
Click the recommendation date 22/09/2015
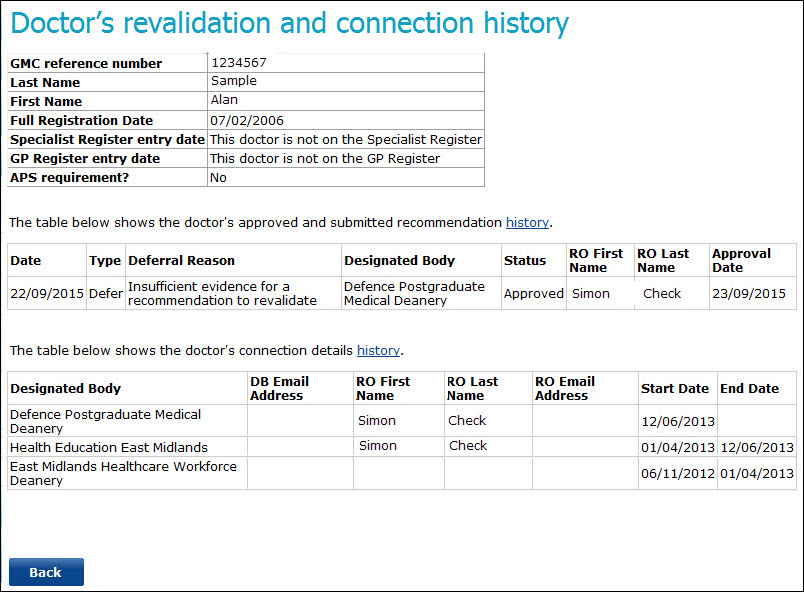point(47,294)
